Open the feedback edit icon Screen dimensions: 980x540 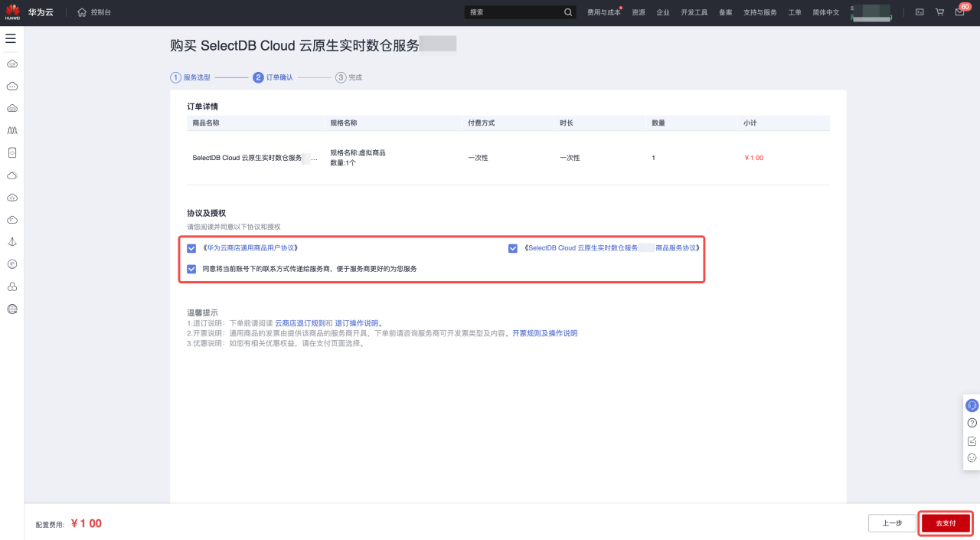972,440
